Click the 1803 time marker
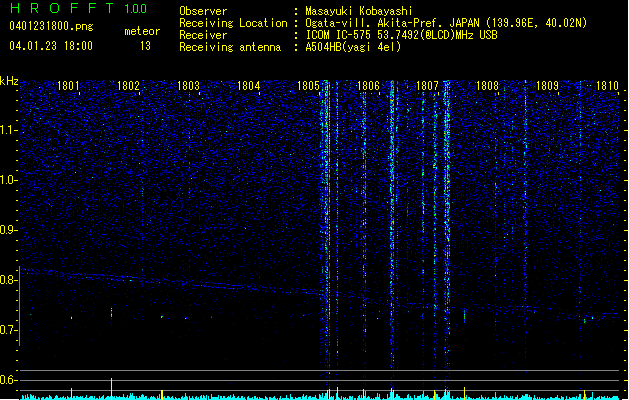This screenshot has width=629, height=400. pos(188,85)
